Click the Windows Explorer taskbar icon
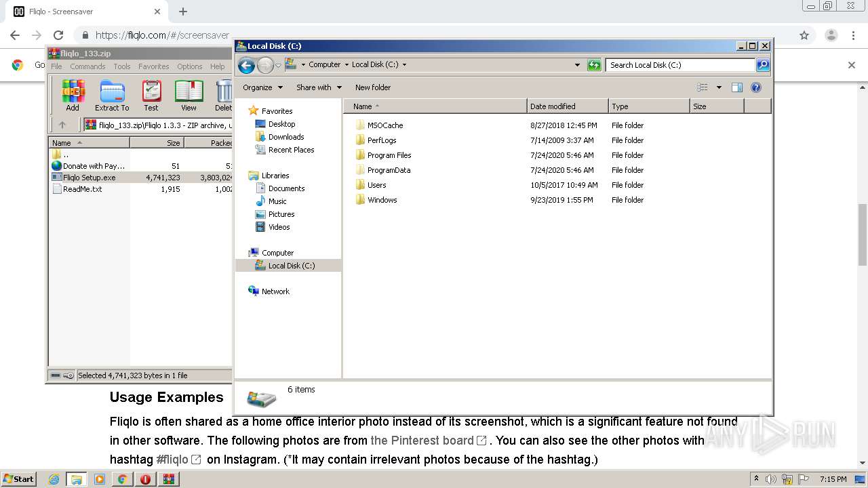The width and height of the screenshot is (868, 488). pyautogui.click(x=77, y=479)
